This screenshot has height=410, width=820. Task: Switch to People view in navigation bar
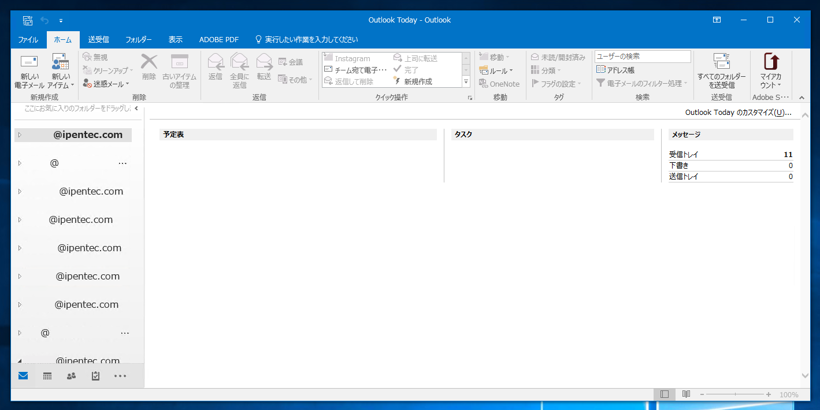point(72,375)
